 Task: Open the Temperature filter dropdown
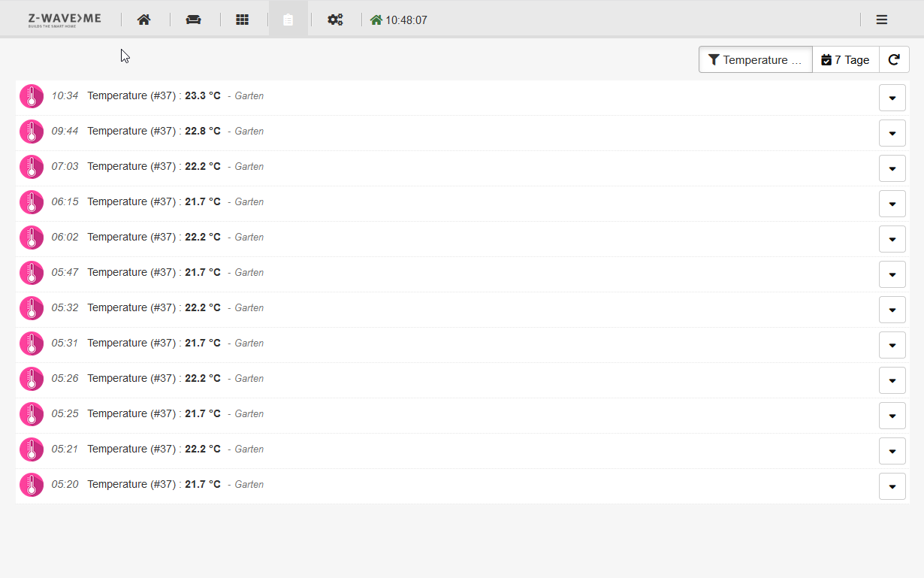tap(755, 60)
